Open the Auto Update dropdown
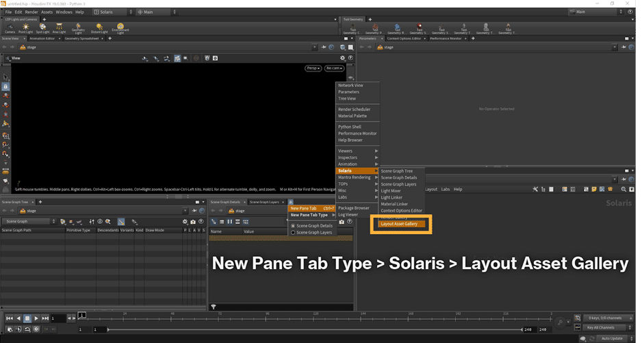This screenshot has width=644, height=343. [615, 338]
